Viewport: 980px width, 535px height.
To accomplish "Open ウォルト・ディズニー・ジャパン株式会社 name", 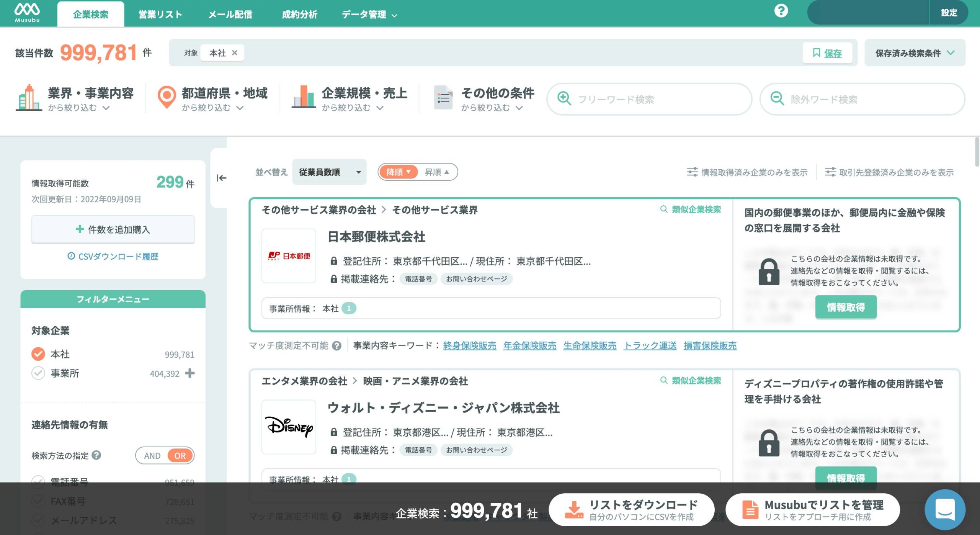I will (x=443, y=408).
